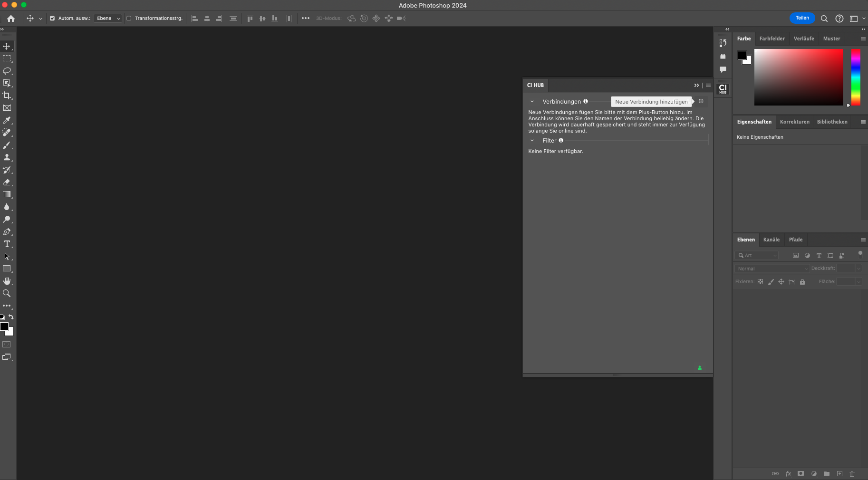The width and height of the screenshot is (868, 480).
Task: Delete layer using the trash button
Action: [852, 474]
